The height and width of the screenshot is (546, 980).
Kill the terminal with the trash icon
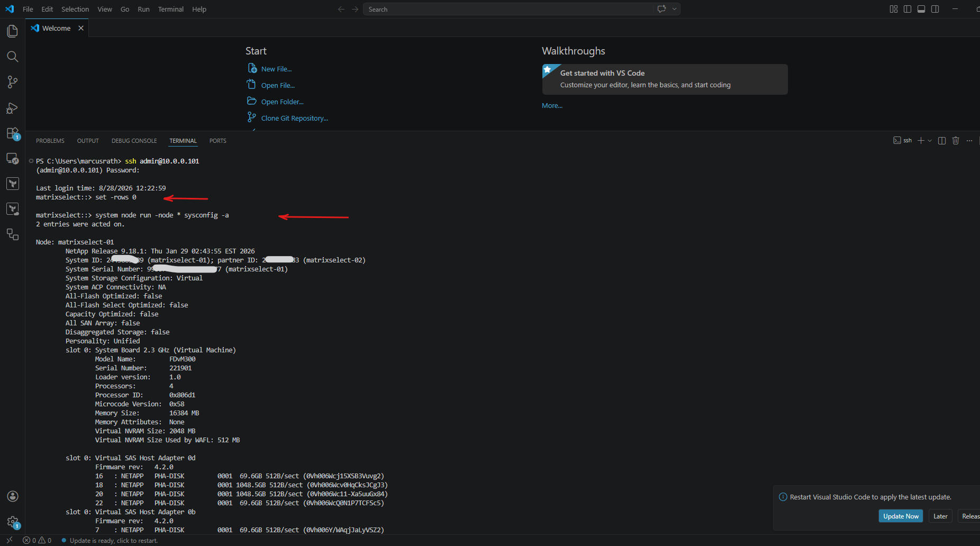point(956,140)
